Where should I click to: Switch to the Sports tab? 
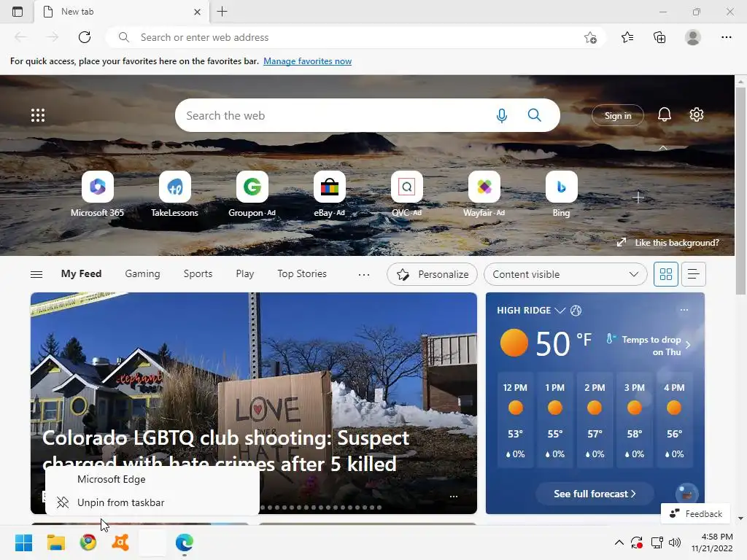(x=198, y=274)
